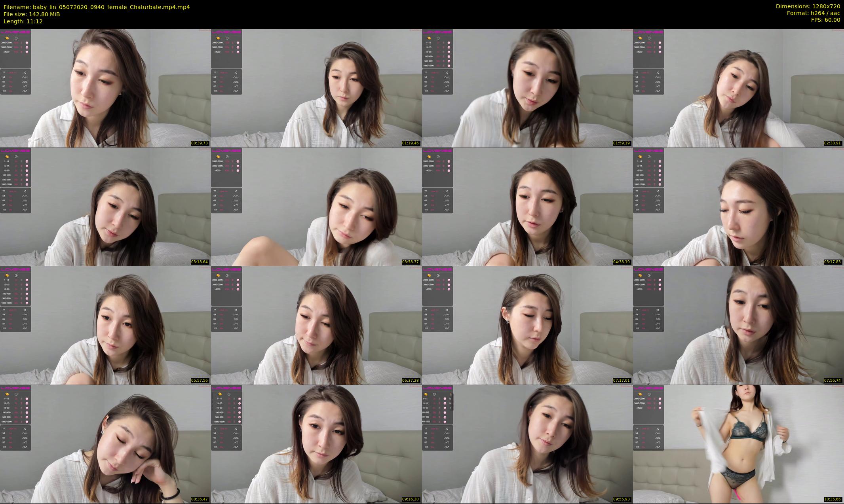
Task: Click the Length 11:12 label
Action: click(x=23, y=21)
